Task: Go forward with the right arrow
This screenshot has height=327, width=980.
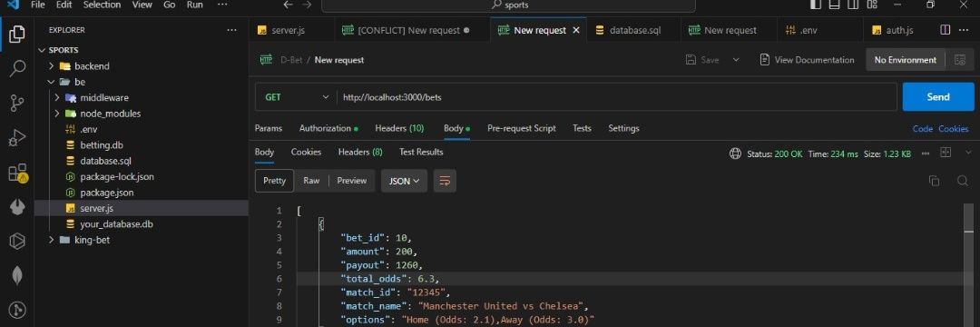Action: pos(307,5)
